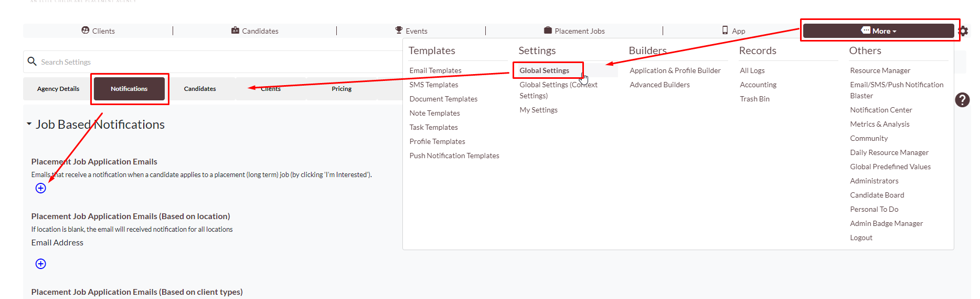Open Application & Profile Builder
The width and height of the screenshot is (980, 299).
click(x=675, y=70)
